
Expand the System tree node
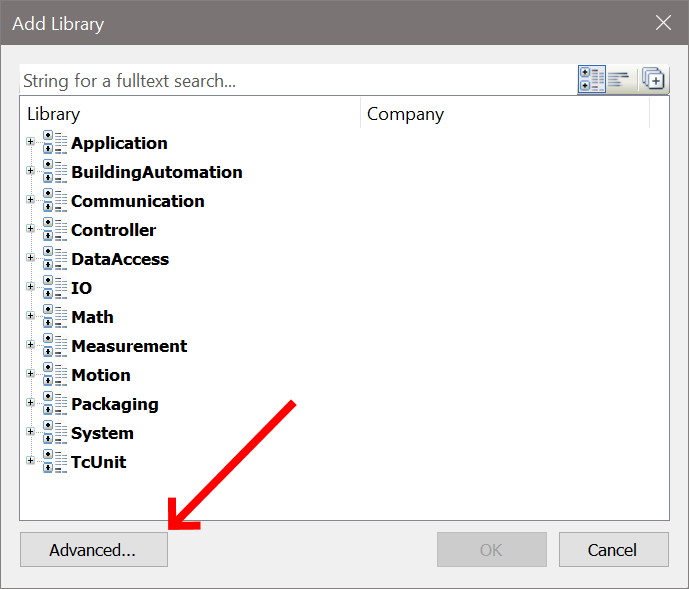(x=31, y=433)
